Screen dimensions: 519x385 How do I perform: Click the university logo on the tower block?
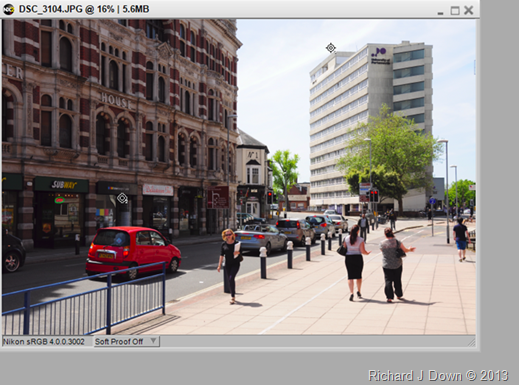[x=381, y=55]
